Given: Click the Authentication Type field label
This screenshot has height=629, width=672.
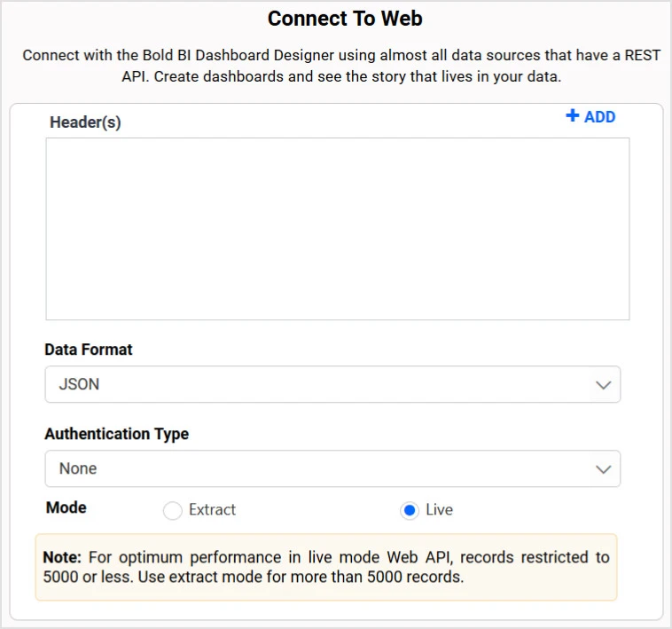Looking at the screenshot, I should 116,434.
